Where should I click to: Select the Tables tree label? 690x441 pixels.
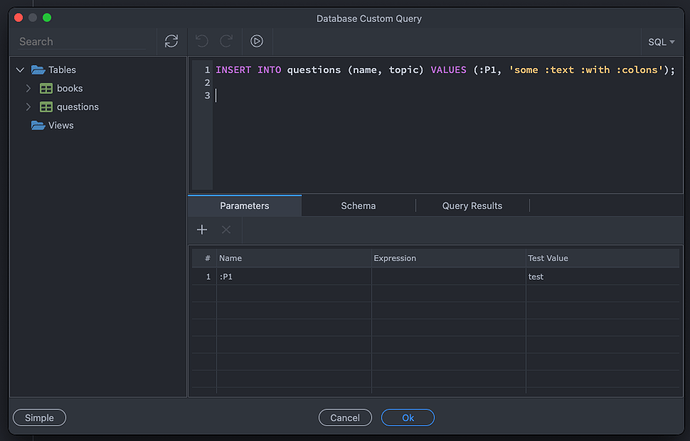click(x=62, y=70)
